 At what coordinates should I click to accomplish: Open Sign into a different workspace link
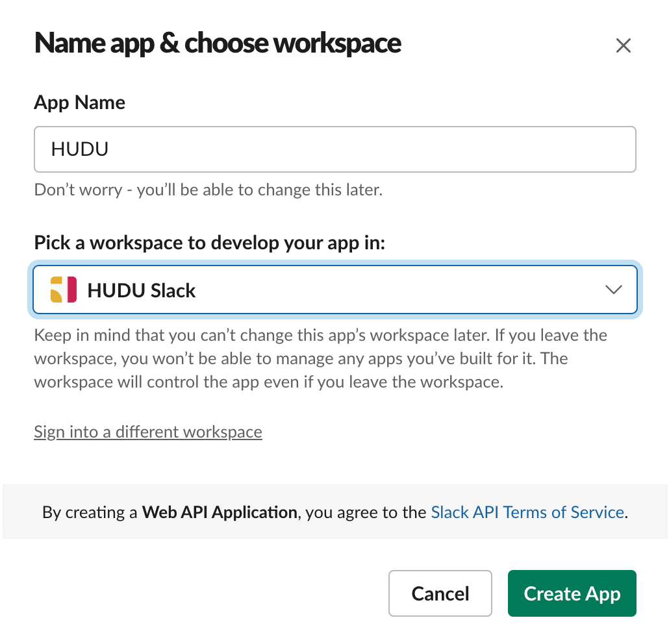(148, 432)
